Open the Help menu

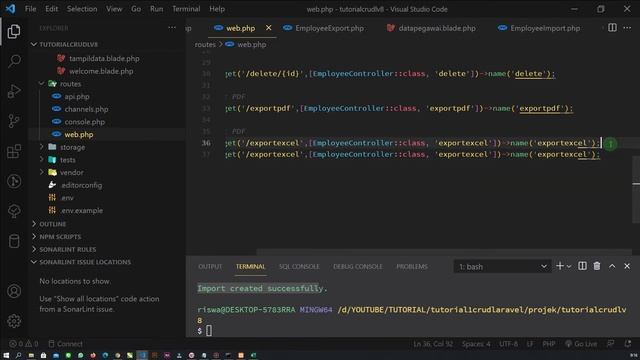point(217,9)
